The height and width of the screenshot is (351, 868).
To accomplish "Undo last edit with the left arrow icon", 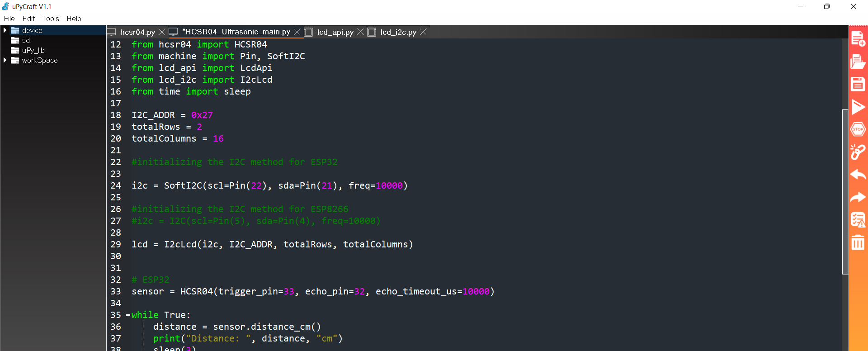I will (x=858, y=175).
